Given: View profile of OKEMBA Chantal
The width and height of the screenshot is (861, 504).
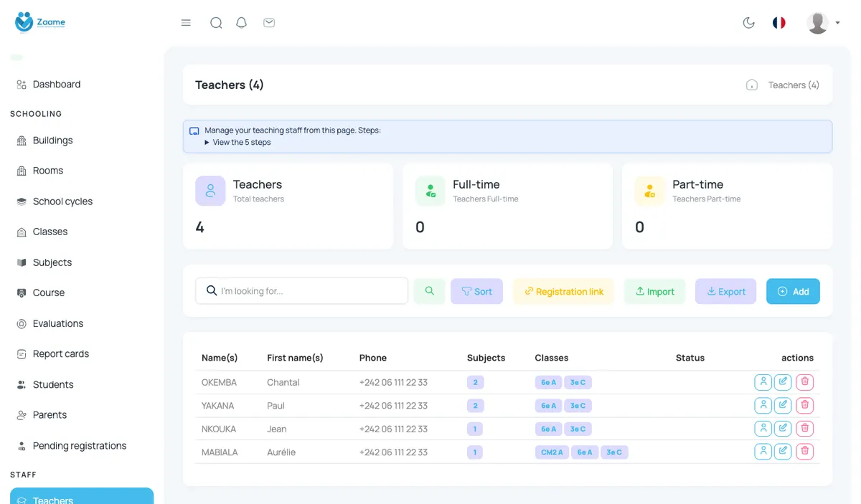Looking at the screenshot, I should tap(763, 382).
